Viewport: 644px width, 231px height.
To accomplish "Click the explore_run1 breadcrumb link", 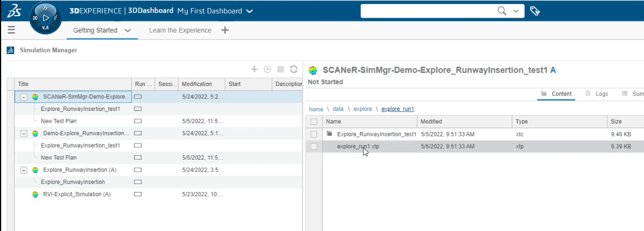I will [x=398, y=109].
